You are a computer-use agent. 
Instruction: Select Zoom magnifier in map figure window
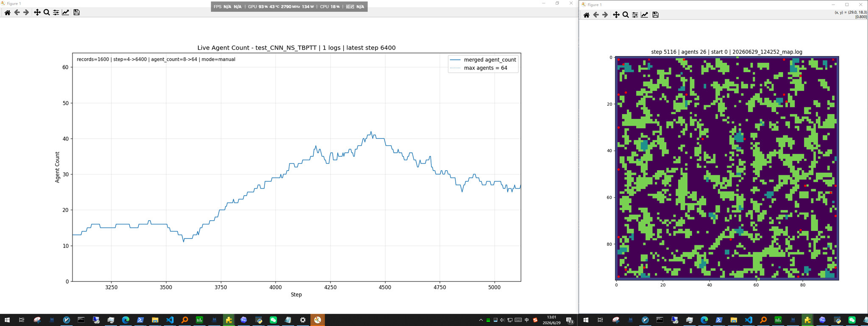click(626, 15)
